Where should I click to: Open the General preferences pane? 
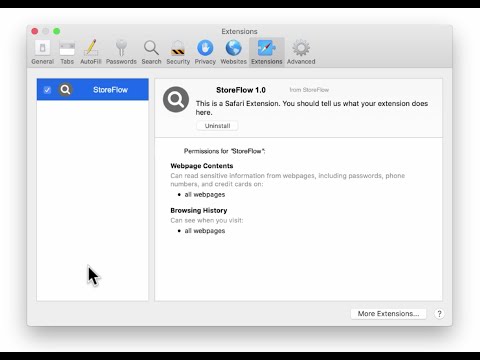pyautogui.click(x=42, y=52)
